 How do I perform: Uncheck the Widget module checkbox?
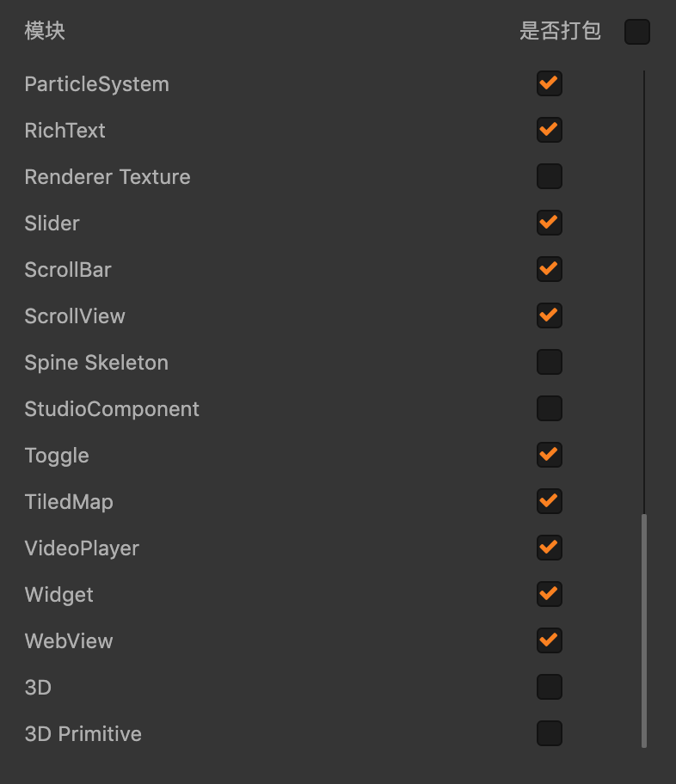click(x=549, y=595)
